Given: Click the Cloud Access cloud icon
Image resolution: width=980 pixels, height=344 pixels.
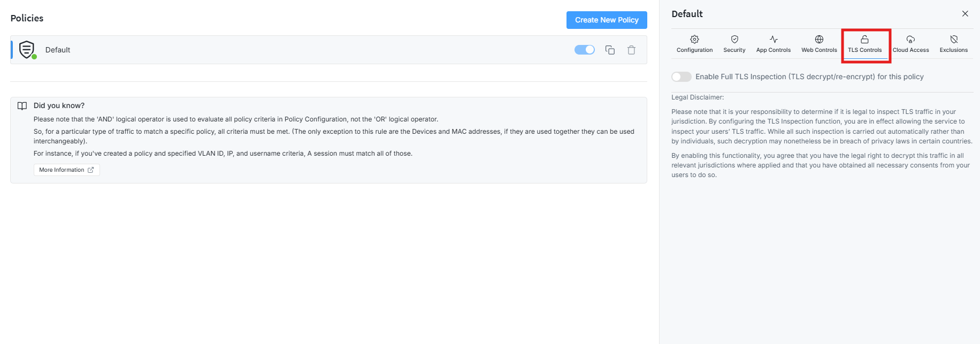Looking at the screenshot, I should (x=910, y=39).
